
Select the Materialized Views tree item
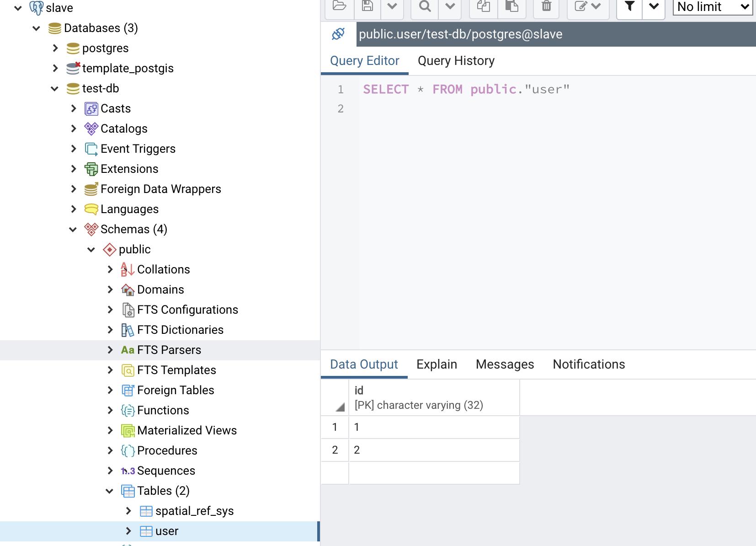pos(187,430)
